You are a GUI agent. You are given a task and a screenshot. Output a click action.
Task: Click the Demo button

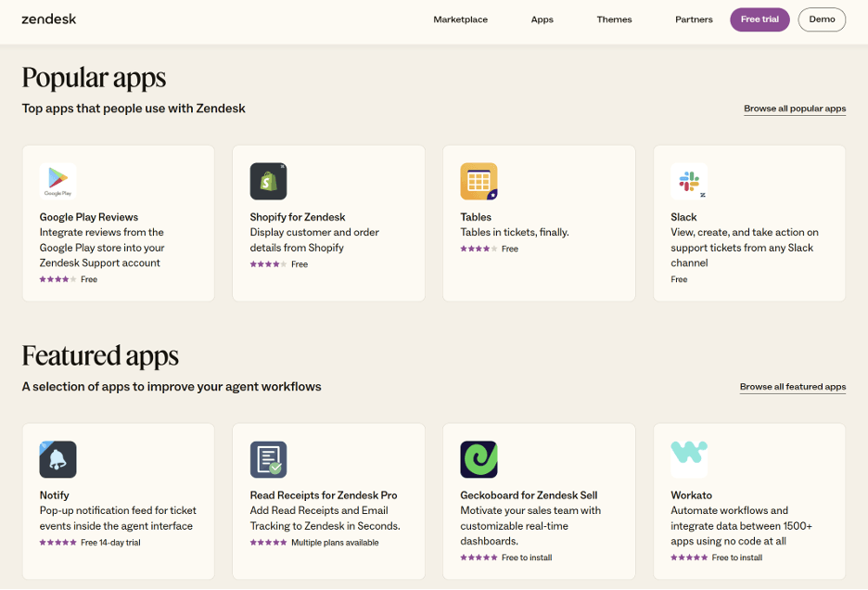[x=822, y=19]
